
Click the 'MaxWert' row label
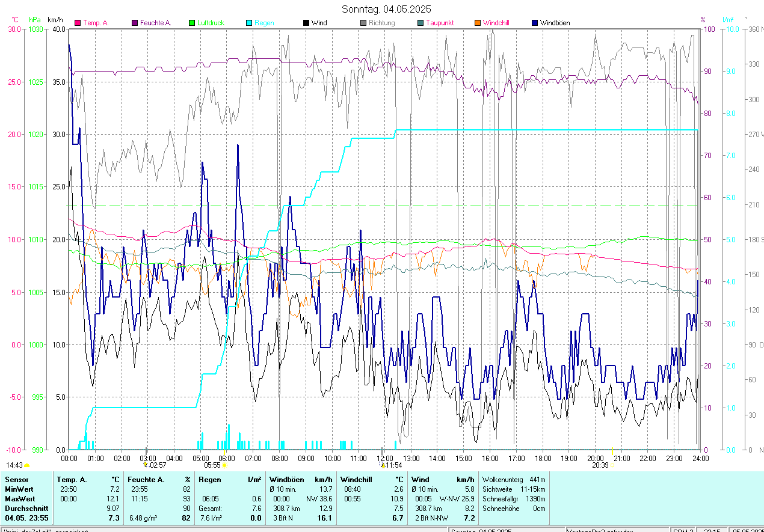(x=20, y=499)
